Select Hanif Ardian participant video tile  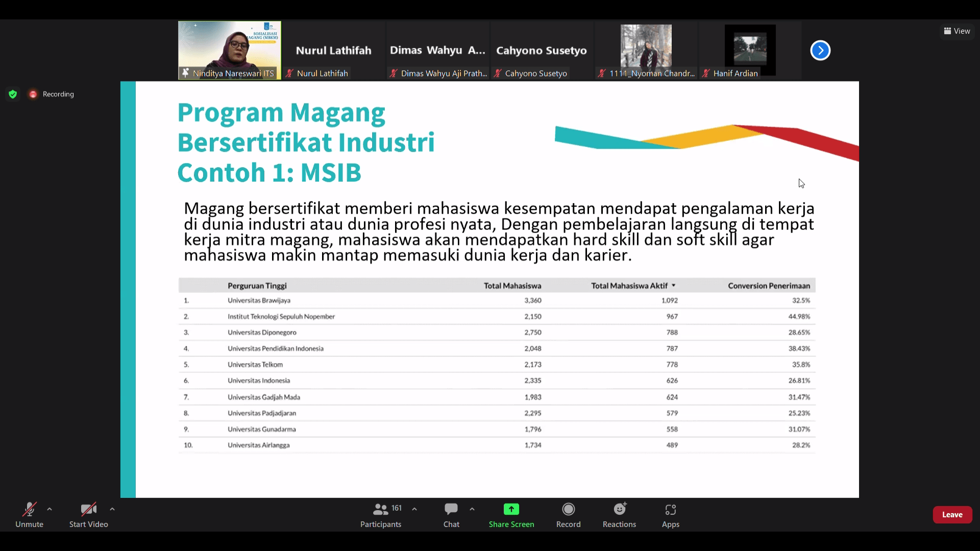coord(750,49)
